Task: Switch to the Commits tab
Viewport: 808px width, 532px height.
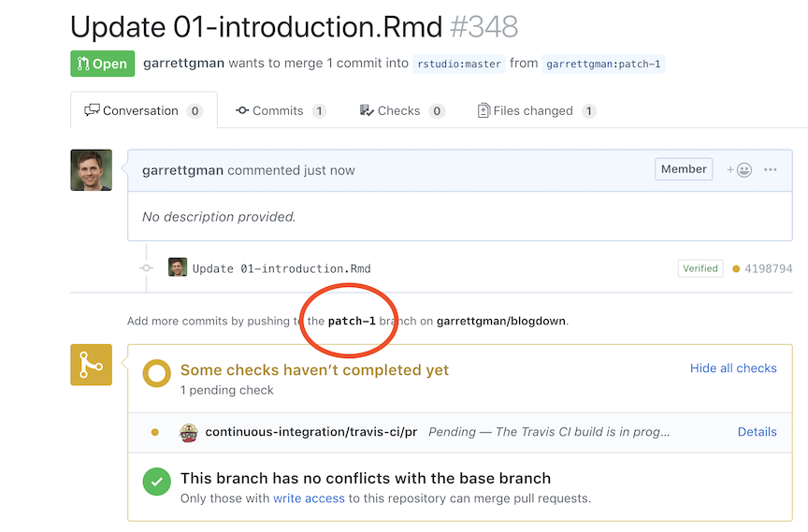Action: [278, 110]
